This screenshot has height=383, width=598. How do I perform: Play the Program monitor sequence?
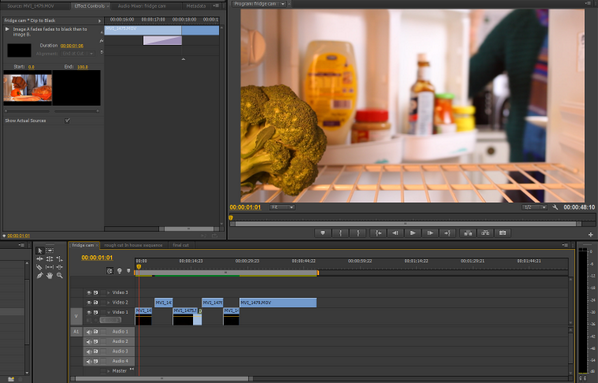pyautogui.click(x=413, y=233)
